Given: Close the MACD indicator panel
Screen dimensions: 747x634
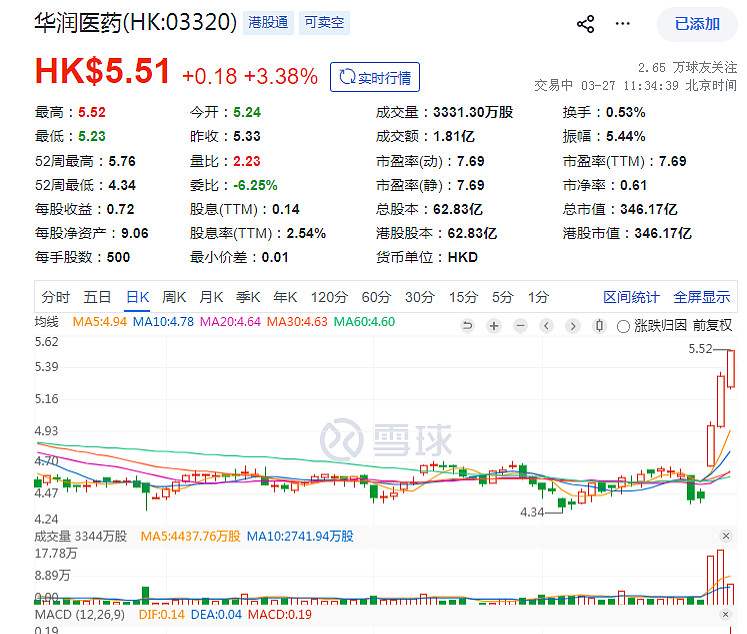Looking at the screenshot, I should pos(726,614).
